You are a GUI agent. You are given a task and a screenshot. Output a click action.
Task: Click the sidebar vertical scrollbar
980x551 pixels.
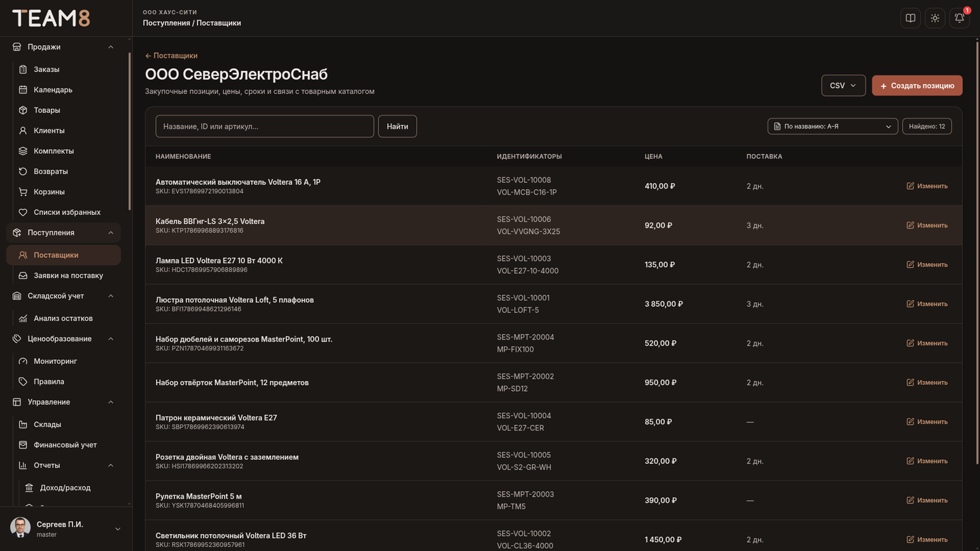129,131
